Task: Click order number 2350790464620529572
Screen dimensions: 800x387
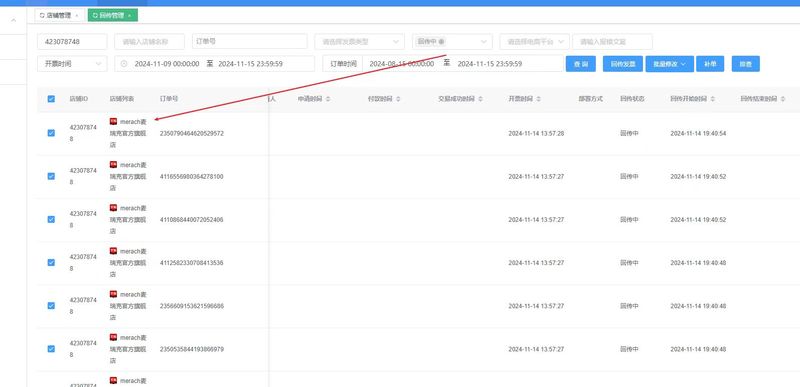Action: (x=191, y=134)
